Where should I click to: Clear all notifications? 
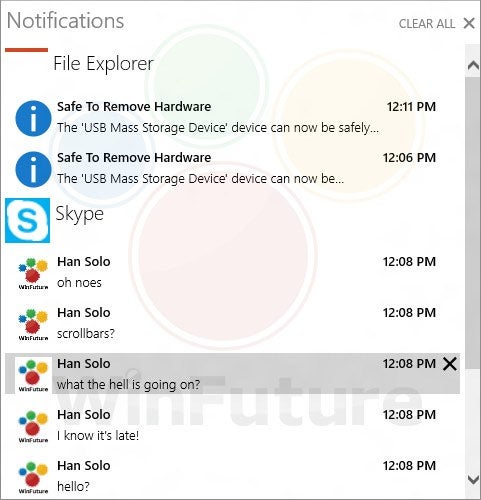pyautogui.click(x=427, y=24)
